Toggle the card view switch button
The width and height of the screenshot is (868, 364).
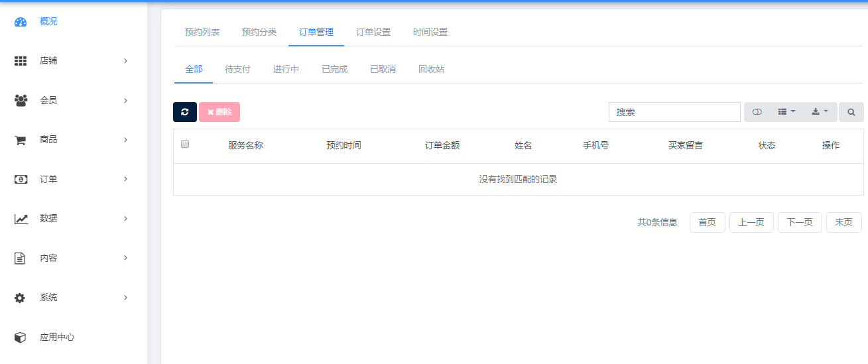[757, 112]
